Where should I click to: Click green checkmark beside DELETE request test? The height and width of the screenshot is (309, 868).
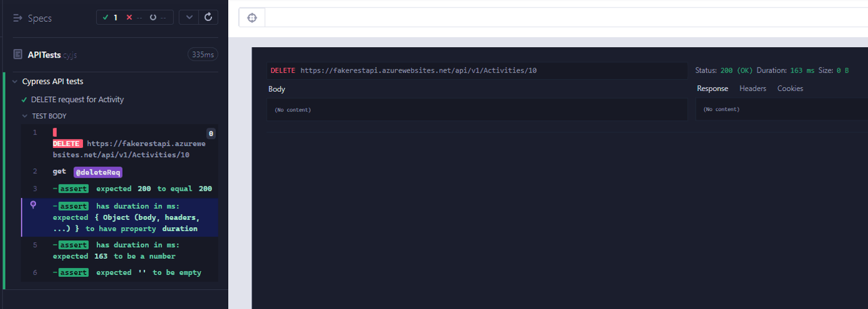[24, 99]
